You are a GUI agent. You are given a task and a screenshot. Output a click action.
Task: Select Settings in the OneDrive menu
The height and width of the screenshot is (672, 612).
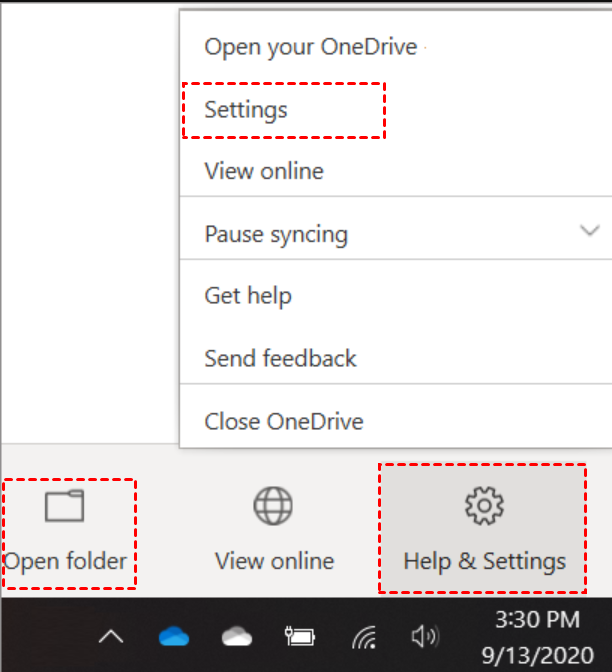tap(246, 109)
